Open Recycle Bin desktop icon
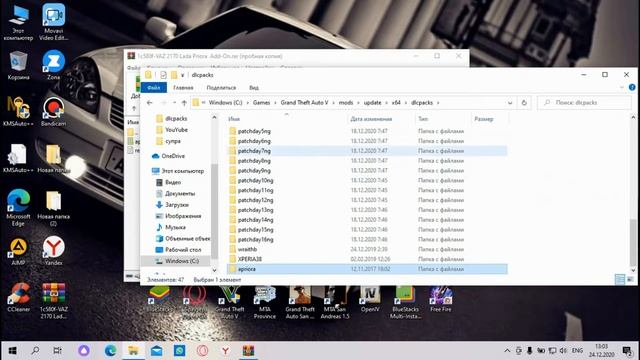Image resolution: width=640 pixels, height=360 pixels. pyautogui.click(x=18, y=65)
